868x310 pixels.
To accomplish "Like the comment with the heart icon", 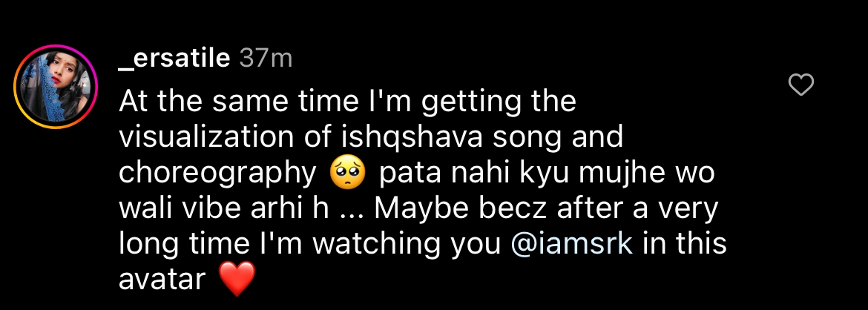I will 800,86.
